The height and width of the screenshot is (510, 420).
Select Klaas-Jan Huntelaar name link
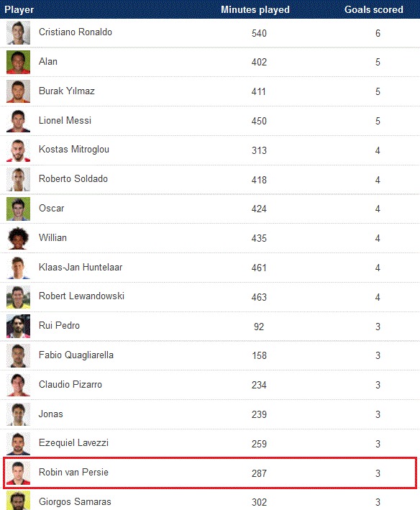(x=81, y=267)
